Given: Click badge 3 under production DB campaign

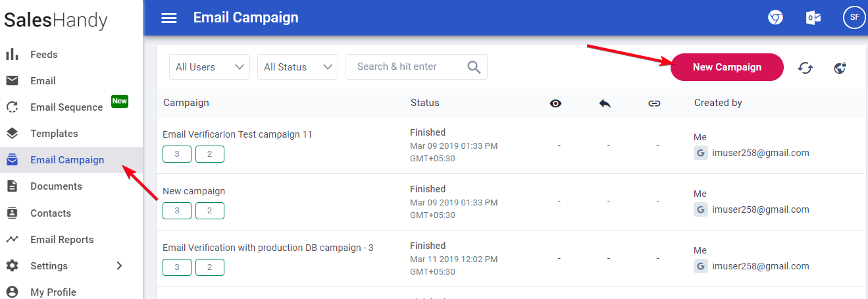Looking at the screenshot, I should click(177, 267).
